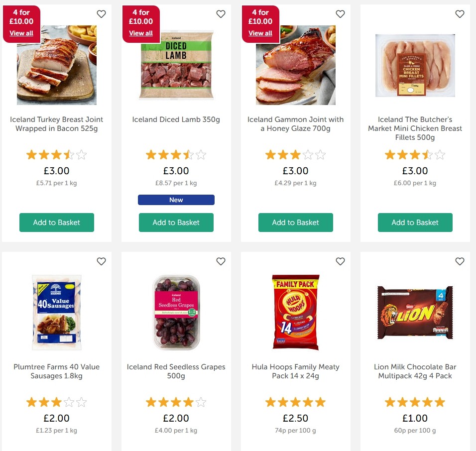Open View all on the Turkey Breast offer badge
Image resolution: width=476 pixels, height=451 pixels.
21,33
